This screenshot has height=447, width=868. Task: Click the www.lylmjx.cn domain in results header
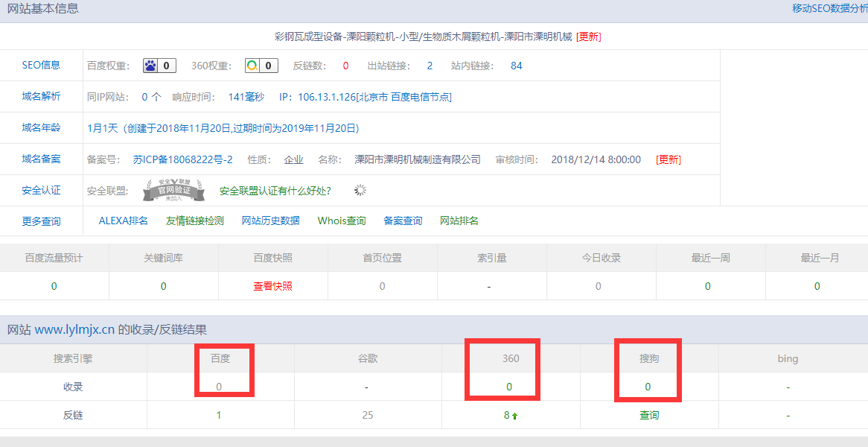point(74,329)
